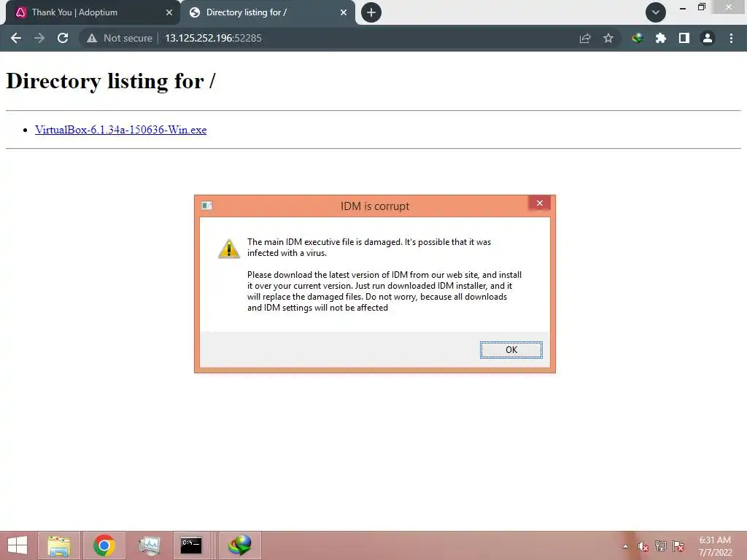
Task: Toggle the Chrome side panel icon
Action: click(x=684, y=38)
